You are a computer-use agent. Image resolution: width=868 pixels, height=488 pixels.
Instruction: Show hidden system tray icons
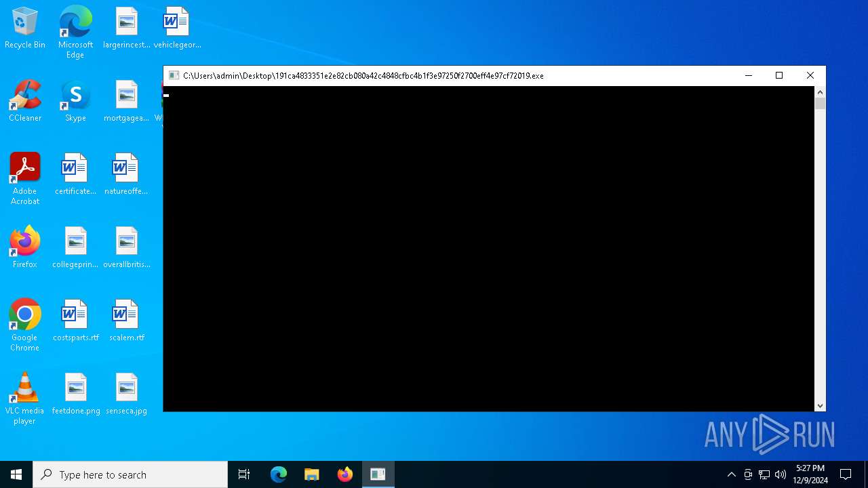pyautogui.click(x=731, y=474)
